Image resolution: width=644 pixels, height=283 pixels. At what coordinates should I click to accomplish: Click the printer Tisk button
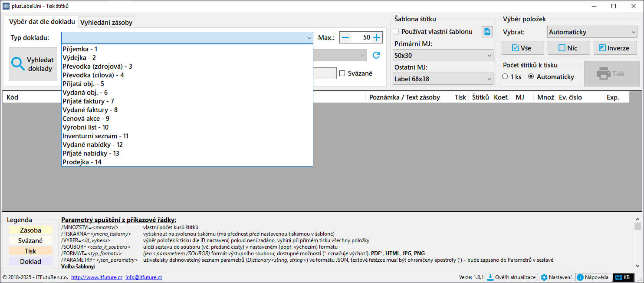click(x=611, y=73)
